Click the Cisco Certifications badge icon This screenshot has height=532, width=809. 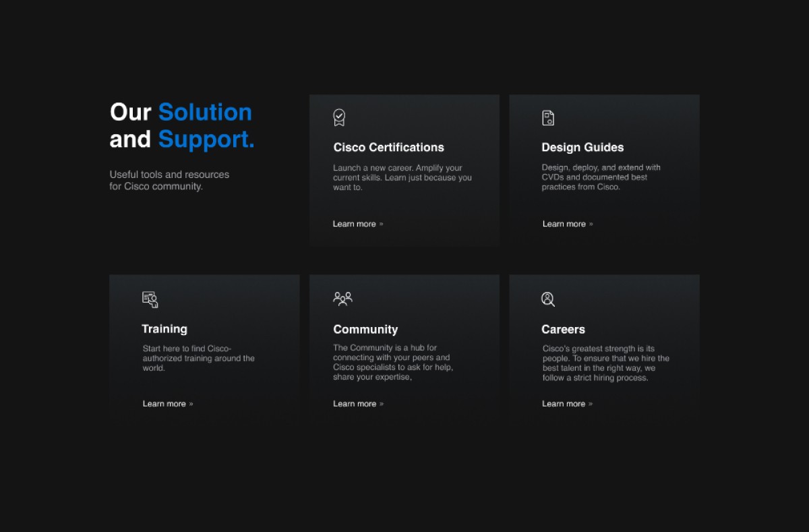coord(339,118)
